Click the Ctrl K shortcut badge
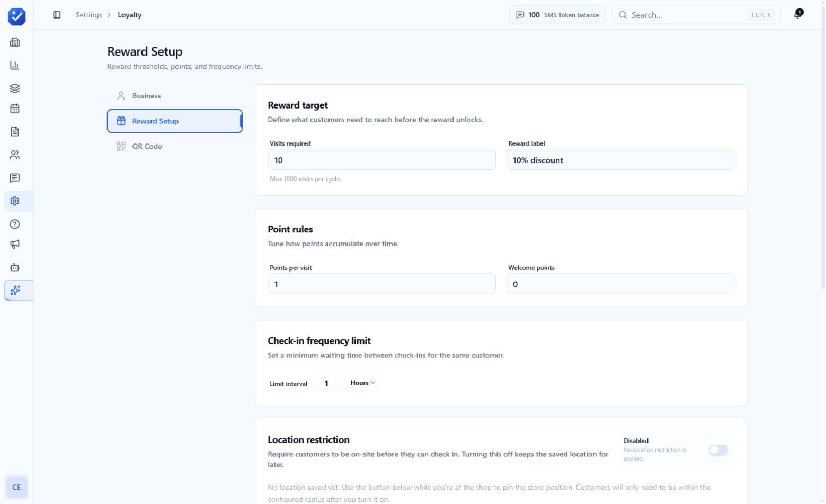The image size is (826, 504). [761, 15]
